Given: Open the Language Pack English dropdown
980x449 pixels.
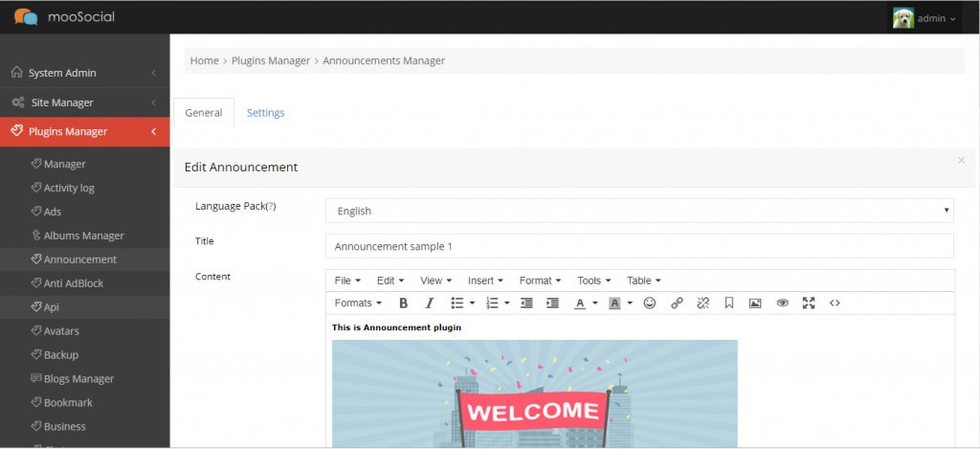Looking at the screenshot, I should click(639, 211).
